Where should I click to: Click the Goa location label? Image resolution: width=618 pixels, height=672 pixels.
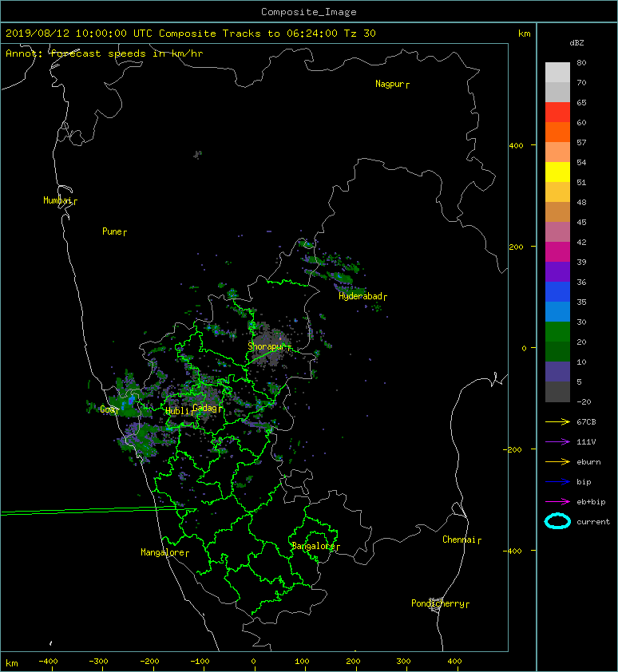107,409
